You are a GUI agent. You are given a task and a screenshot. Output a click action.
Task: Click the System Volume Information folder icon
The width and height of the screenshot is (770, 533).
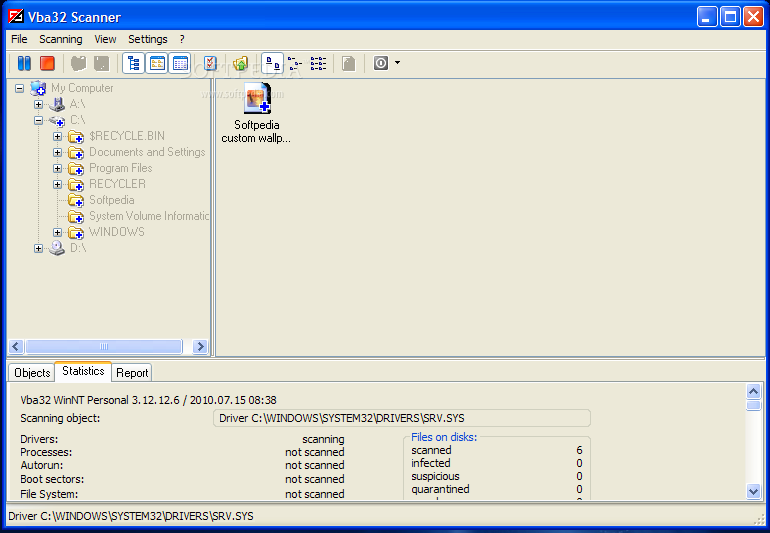[76, 217]
